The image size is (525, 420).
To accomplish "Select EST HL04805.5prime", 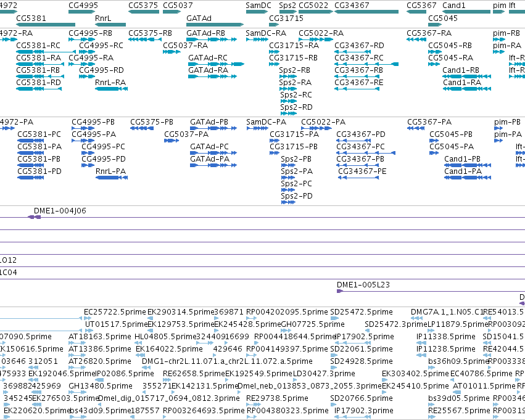I will tap(165, 337).
